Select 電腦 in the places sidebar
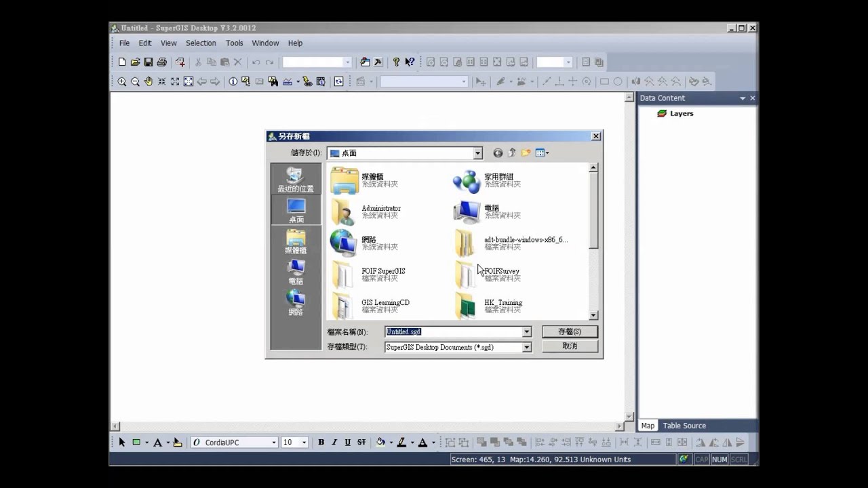This screenshot has height=488, width=868. 296,272
